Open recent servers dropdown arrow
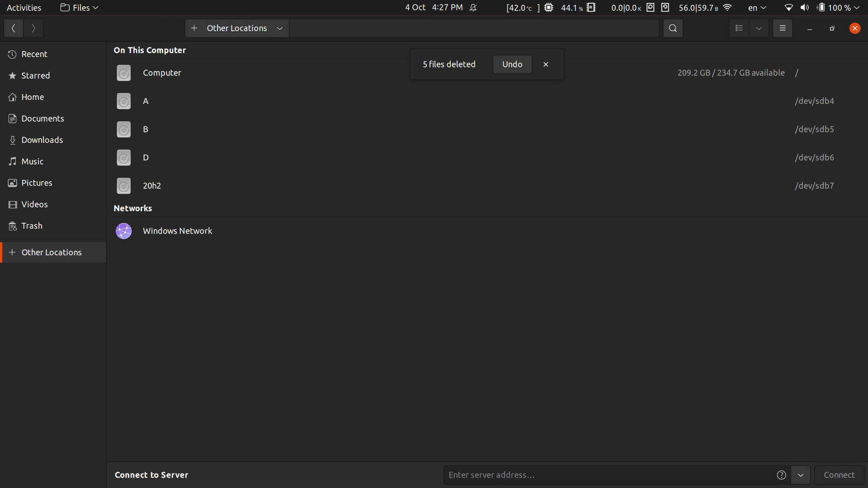The width and height of the screenshot is (868, 488). (x=801, y=475)
